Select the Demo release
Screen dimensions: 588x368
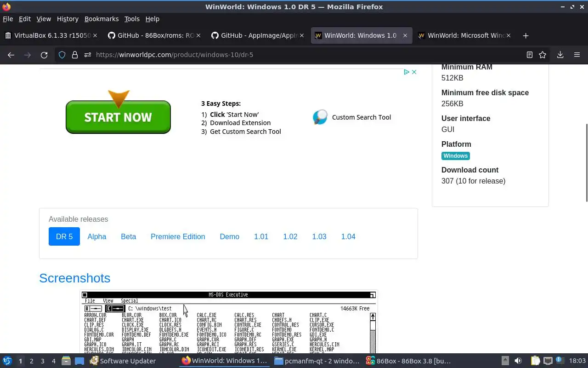pyautogui.click(x=230, y=236)
